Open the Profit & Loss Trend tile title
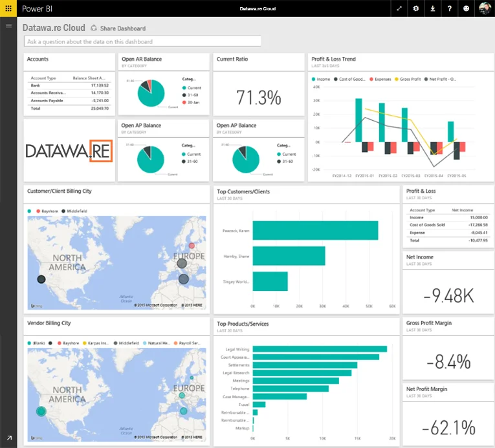Viewport: 495px width, 448px height. pyautogui.click(x=333, y=59)
